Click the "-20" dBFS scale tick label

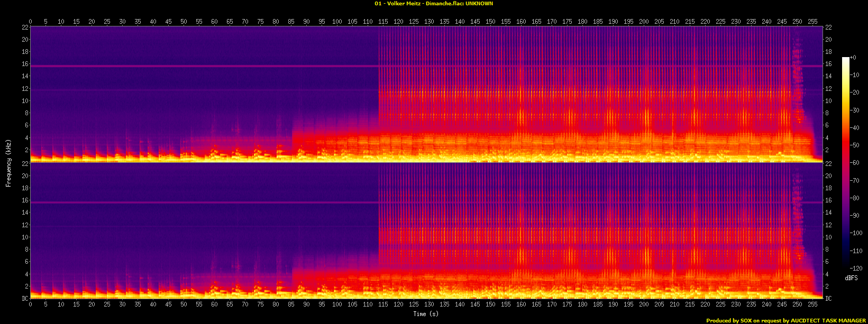(855, 92)
